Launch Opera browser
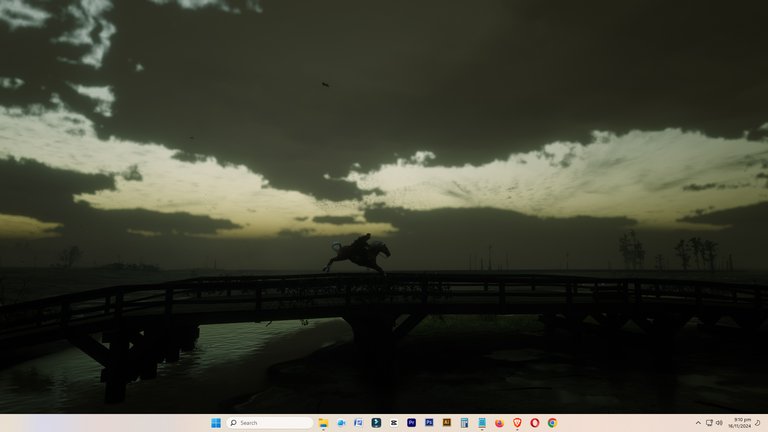The height and width of the screenshot is (432, 768). [x=535, y=423]
